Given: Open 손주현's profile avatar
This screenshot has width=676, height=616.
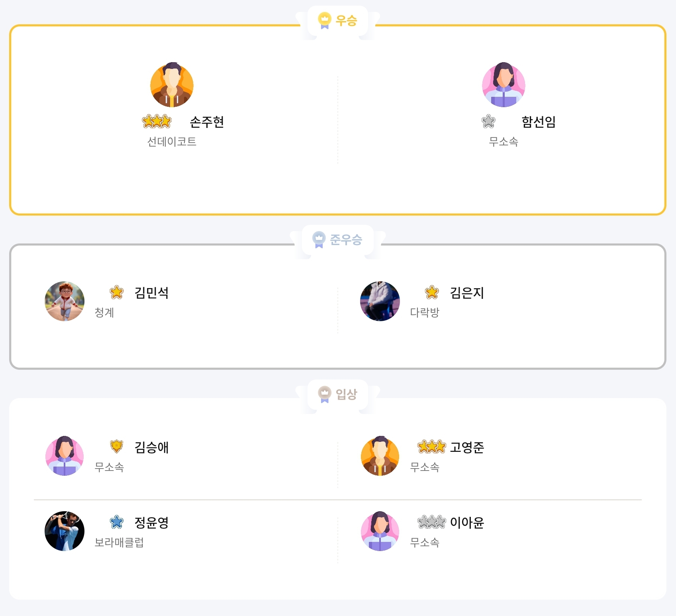Looking at the screenshot, I should (172, 85).
